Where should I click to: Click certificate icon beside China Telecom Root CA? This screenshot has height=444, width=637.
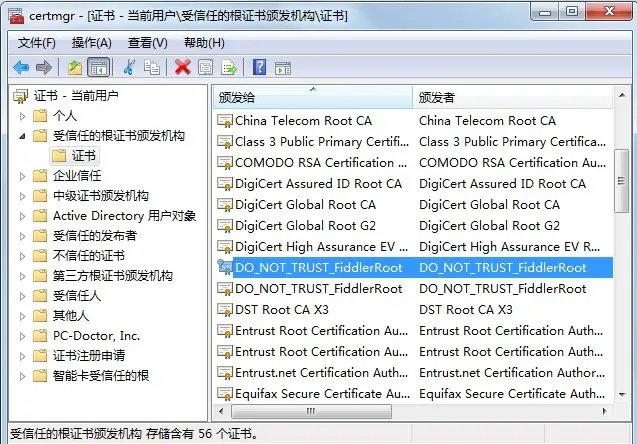click(225, 121)
